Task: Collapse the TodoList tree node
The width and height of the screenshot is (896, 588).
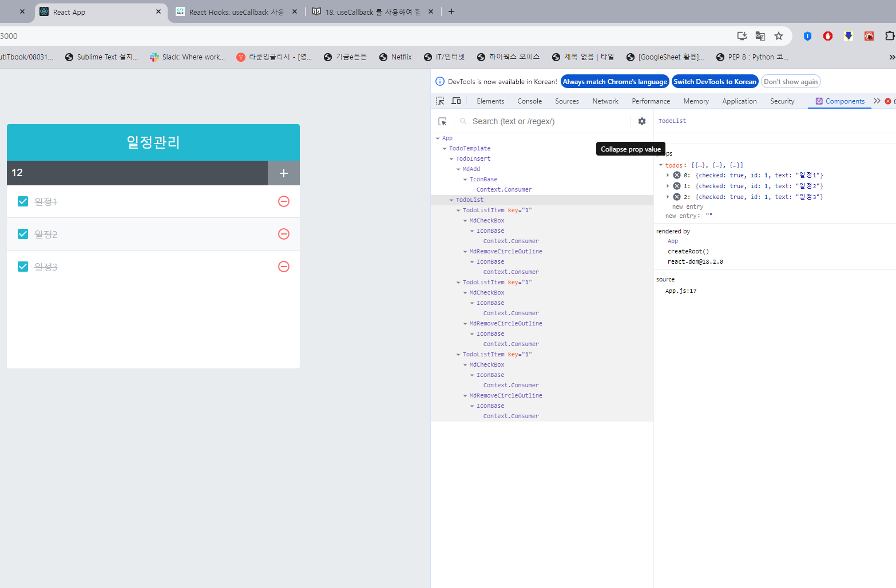Action: 451,200
